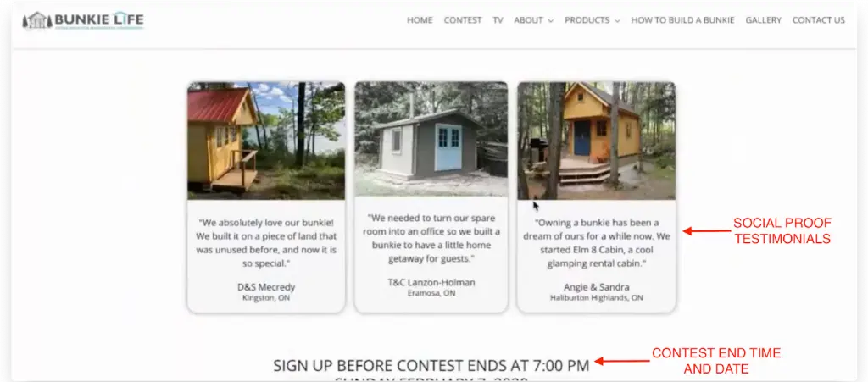Click the SOCIAL PROOF TESTIMONIALS red annotation

point(782,230)
